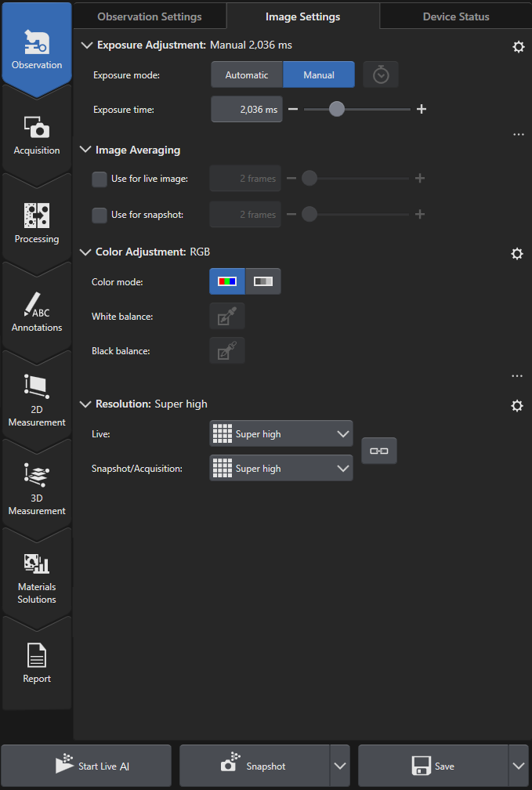Open the Acquisition sidebar panel

tap(37, 135)
